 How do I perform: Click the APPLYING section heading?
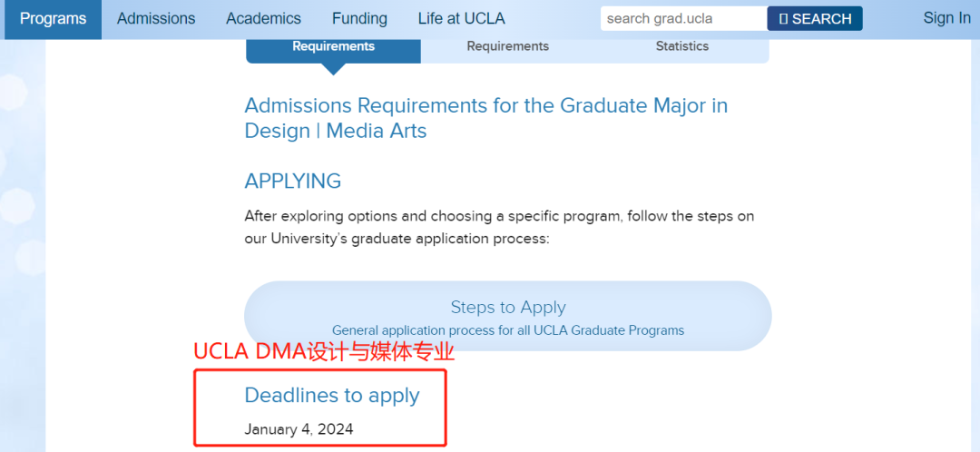point(292,182)
